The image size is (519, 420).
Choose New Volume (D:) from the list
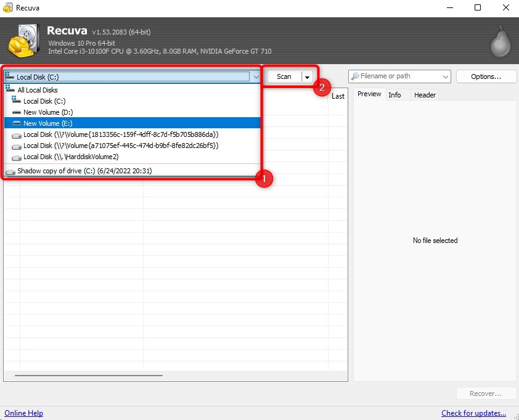coord(132,112)
